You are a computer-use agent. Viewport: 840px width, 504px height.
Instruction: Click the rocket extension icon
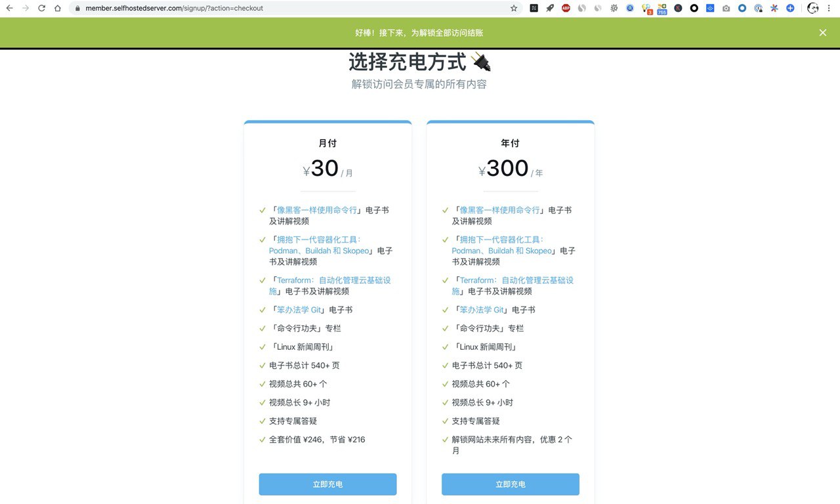tap(550, 9)
